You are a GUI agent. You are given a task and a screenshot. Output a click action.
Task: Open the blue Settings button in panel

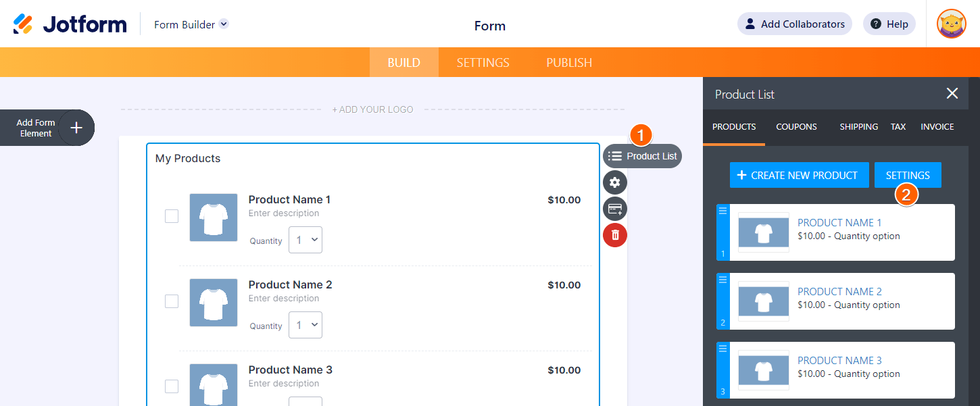coord(908,175)
